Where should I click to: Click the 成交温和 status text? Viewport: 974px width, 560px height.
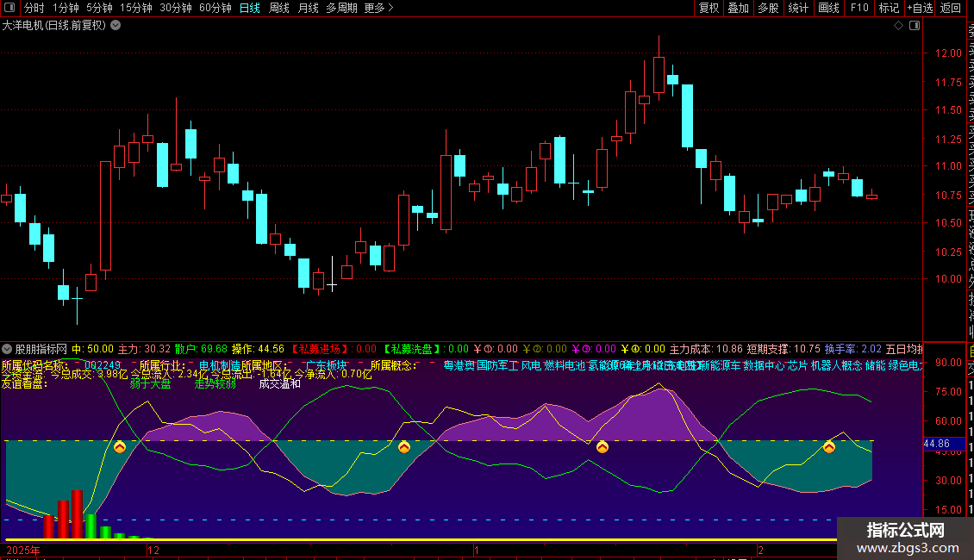click(279, 383)
